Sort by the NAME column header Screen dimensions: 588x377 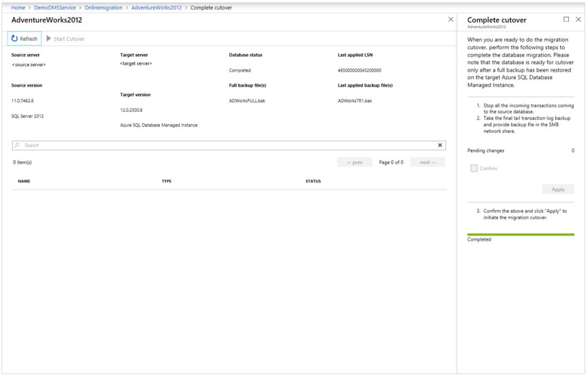tap(24, 181)
